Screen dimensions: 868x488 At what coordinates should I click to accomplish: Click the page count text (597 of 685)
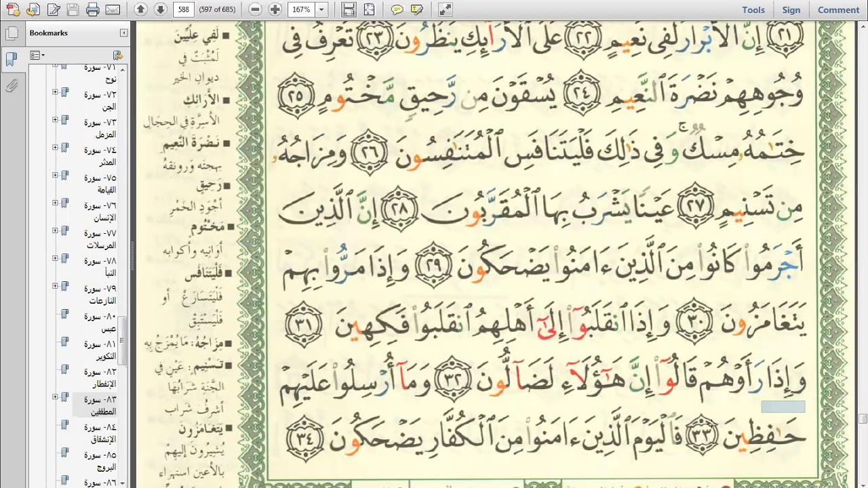click(217, 9)
